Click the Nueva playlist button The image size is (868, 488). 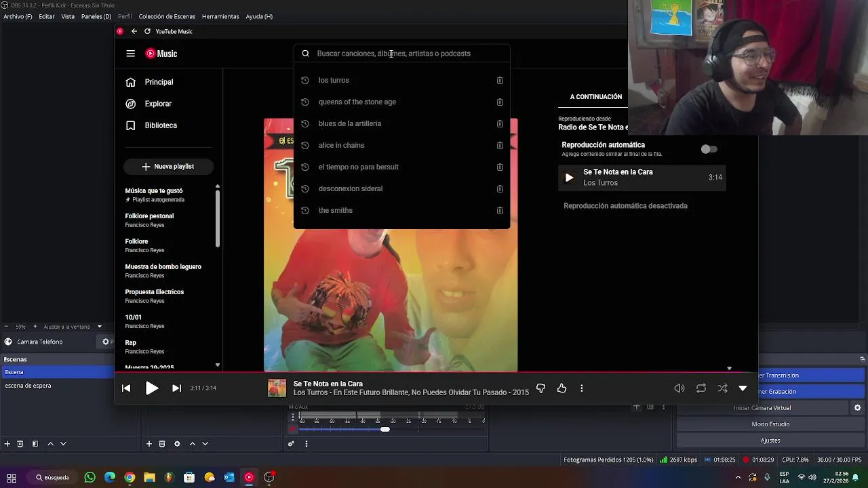tap(168, 166)
